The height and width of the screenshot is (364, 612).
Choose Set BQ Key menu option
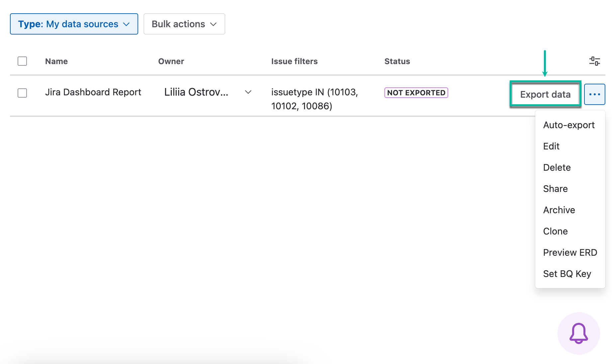[570, 274]
